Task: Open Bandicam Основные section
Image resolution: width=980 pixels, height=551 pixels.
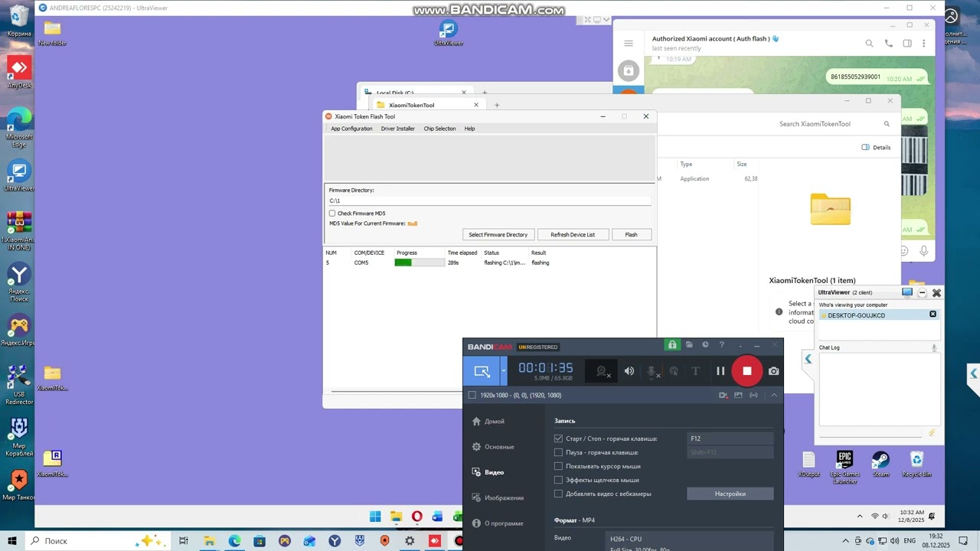Action: [x=493, y=447]
